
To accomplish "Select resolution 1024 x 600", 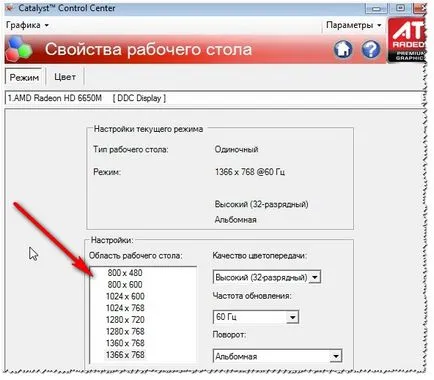I will click(x=125, y=296).
